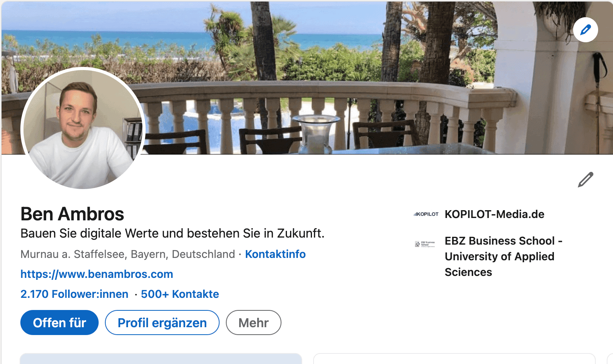The width and height of the screenshot is (613, 364).
Task: Click the profile headline about digitale Werte
Action: click(172, 233)
